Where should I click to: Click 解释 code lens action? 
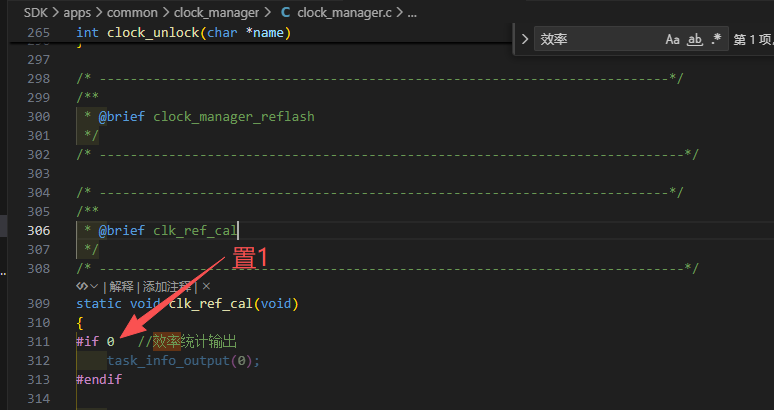pyautogui.click(x=121, y=286)
